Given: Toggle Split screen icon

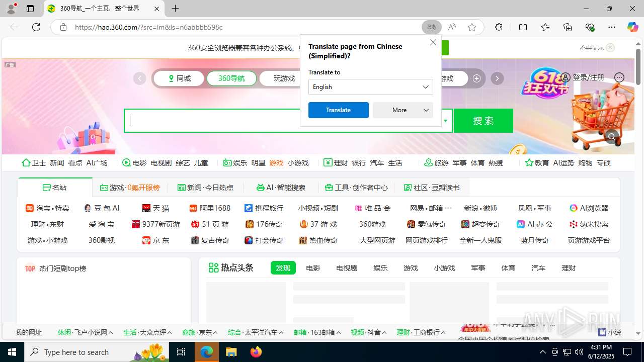Looking at the screenshot, I should (x=523, y=27).
